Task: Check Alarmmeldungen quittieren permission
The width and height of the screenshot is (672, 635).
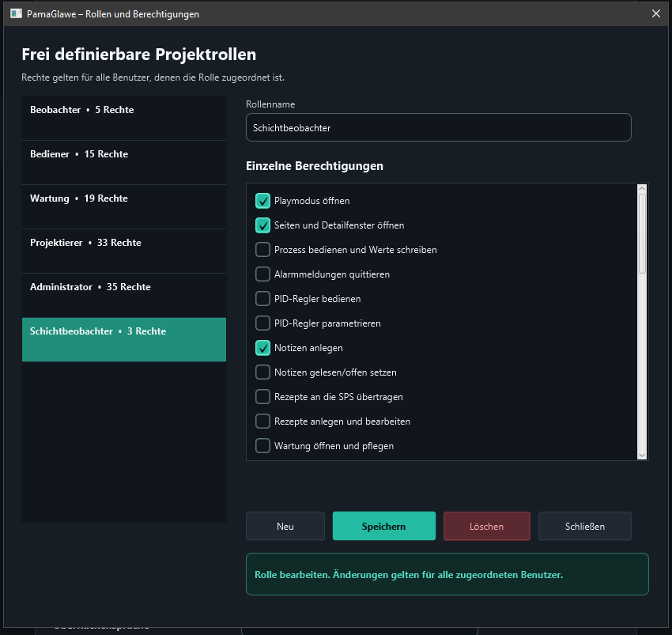Action: tap(262, 274)
